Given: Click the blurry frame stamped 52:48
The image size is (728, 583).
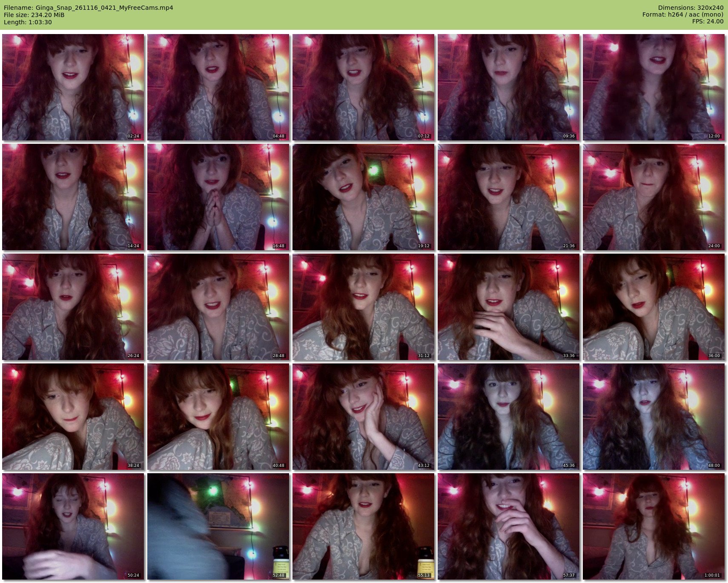Looking at the screenshot, I should (x=218, y=526).
